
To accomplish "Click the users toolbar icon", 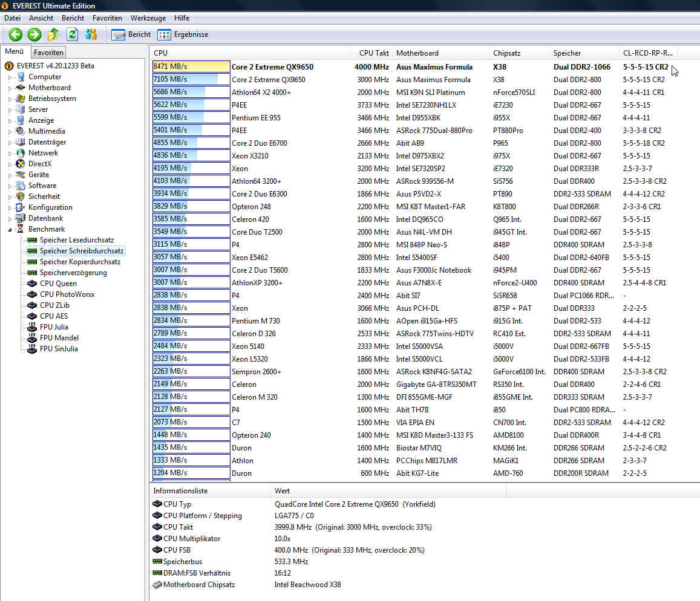I will point(91,34).
